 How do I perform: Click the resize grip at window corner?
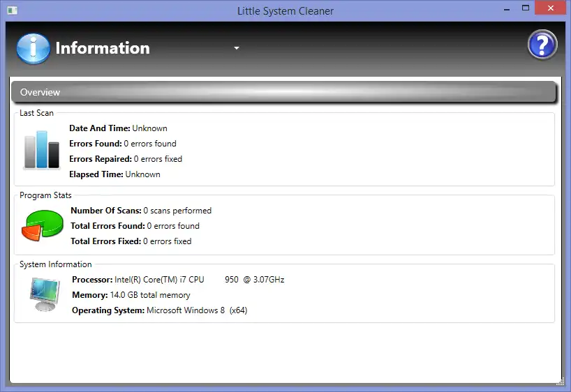(x=561, y=382)
